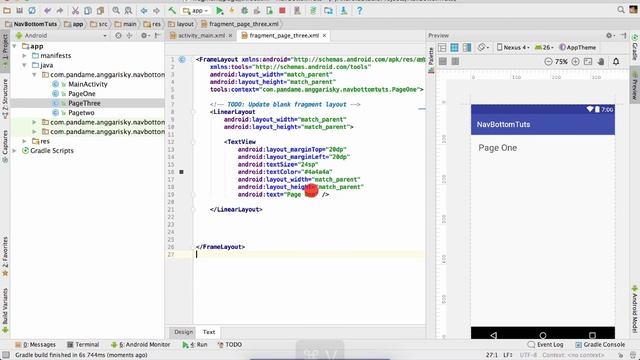Switch to the Design editor tab
Image resolution: width=640 pixels, height=360 pixels.
(183, 332)
